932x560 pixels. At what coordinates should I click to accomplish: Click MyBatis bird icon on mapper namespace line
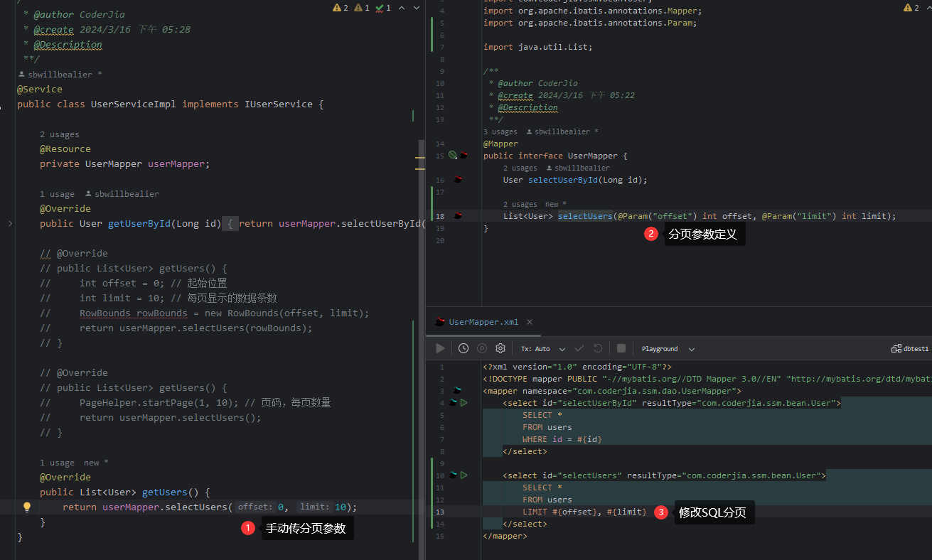[x=459, y=391]
